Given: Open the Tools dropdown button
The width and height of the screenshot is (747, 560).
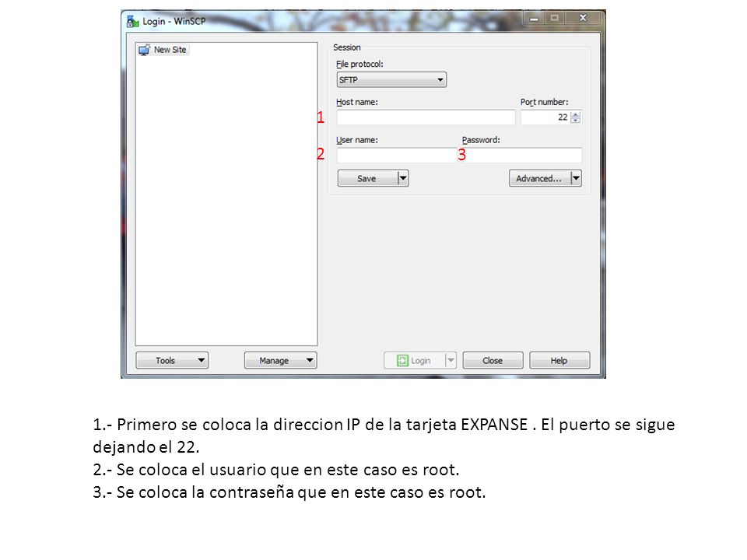Looking at the screenshot, I should 172,360.
